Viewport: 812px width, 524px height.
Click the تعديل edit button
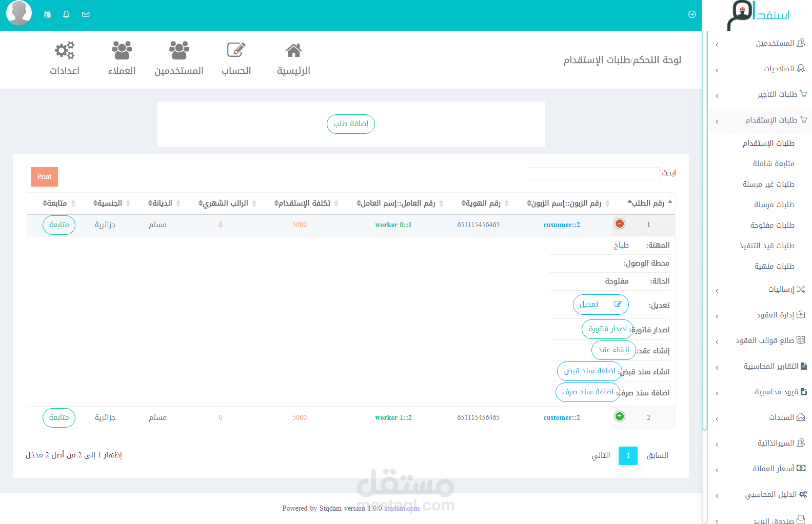click(x=601, y=305)
